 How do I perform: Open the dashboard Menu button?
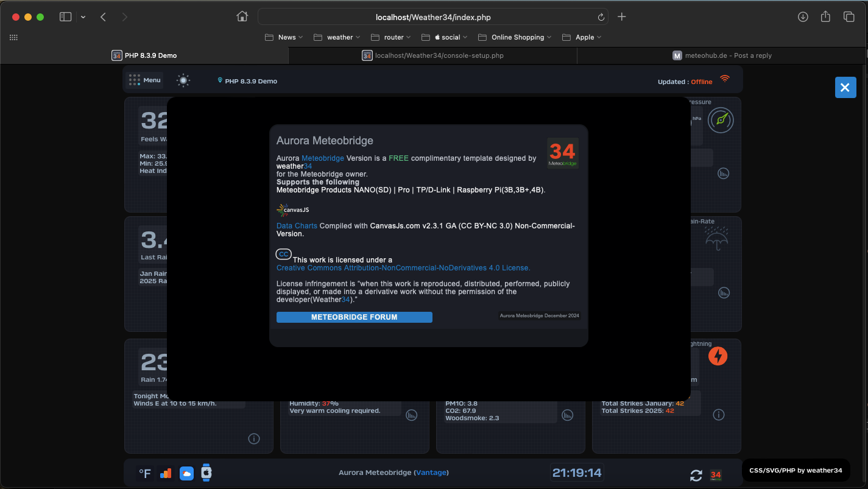point(145,80)
